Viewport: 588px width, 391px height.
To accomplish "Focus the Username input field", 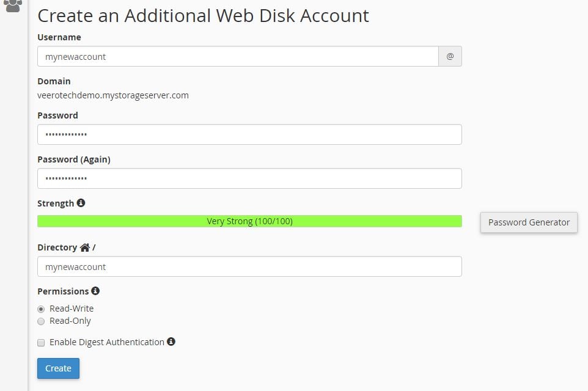I will tap(238, 56).
